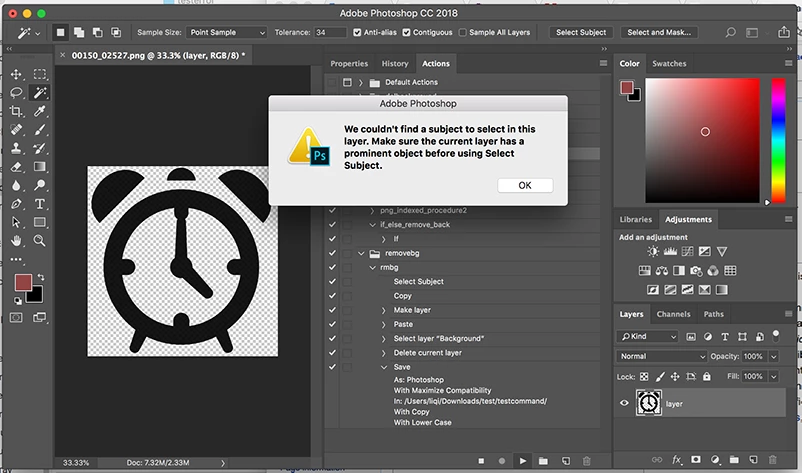The image size is (802, 473).
Task: Select the Eraser tool
Action: 16,167
